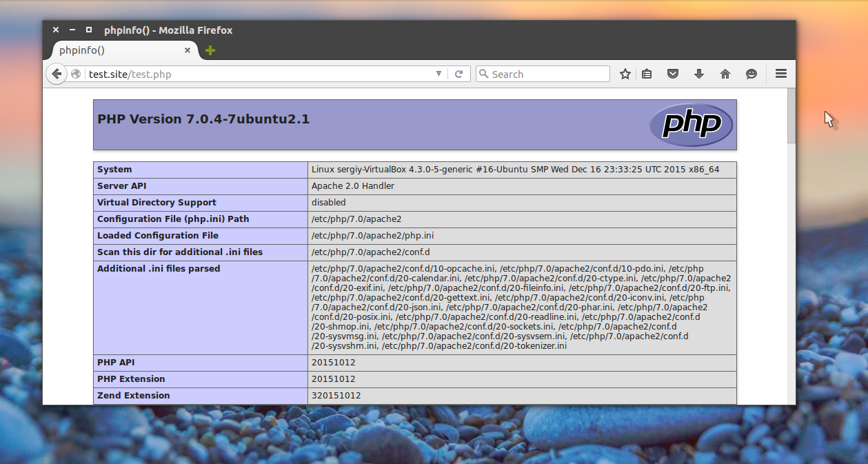Open the Hello chat smiley icon
868x464 pixels.
751,74
